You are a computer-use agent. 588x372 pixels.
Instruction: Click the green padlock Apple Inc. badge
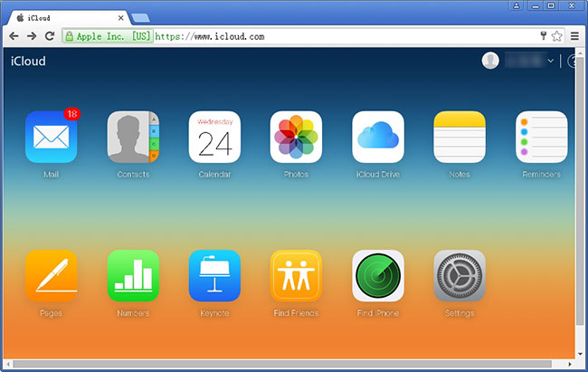pos(108,36)
